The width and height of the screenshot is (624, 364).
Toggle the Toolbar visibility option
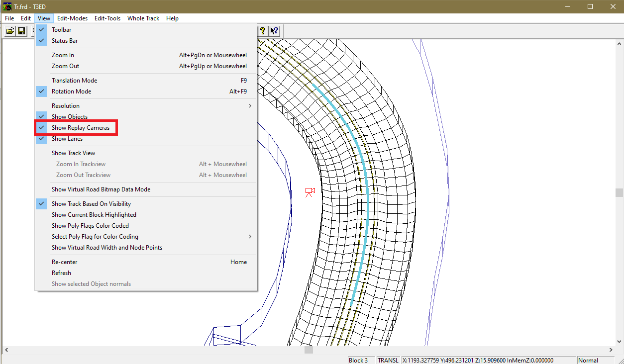point(146,30)
